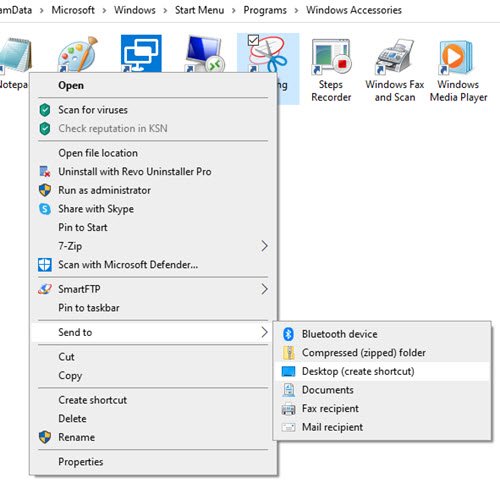Choose Scan for viruses
Screen dimensions: 500x489
tap(153, 110)
